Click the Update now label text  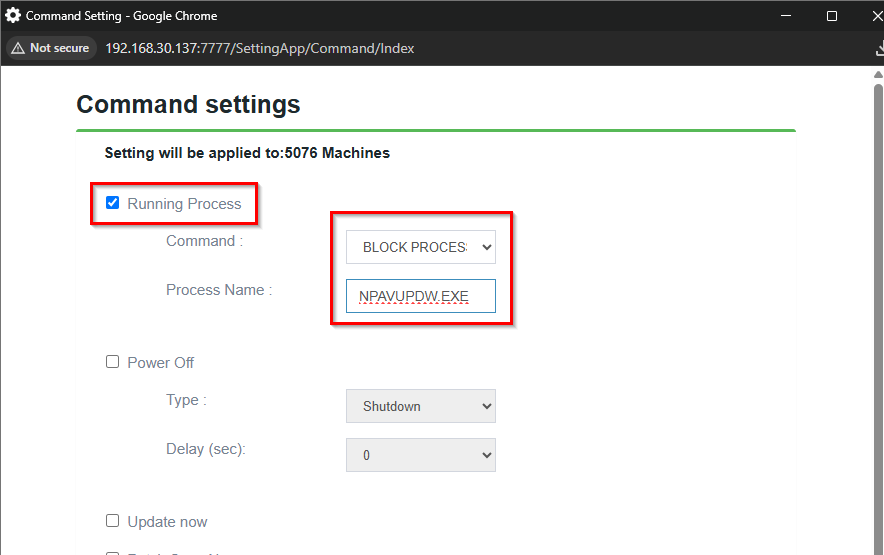point(167,522)
